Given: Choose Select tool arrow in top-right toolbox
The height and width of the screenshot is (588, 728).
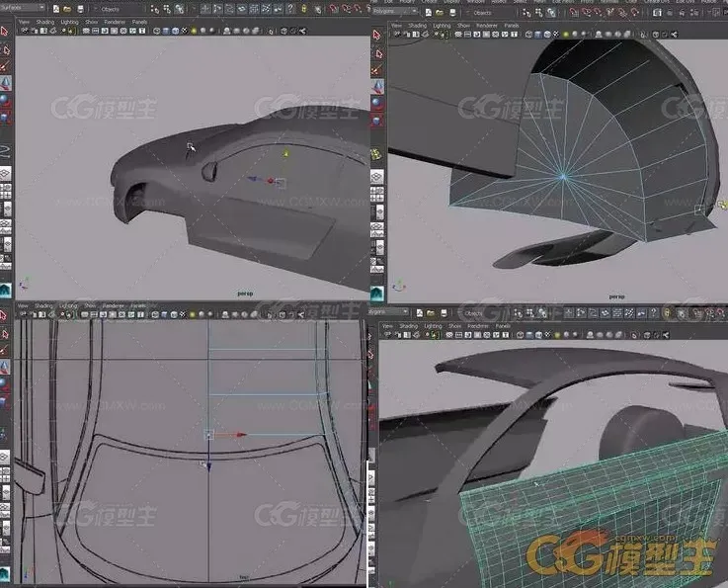Looking at the screenshot, I should click(x=376, y=36).
